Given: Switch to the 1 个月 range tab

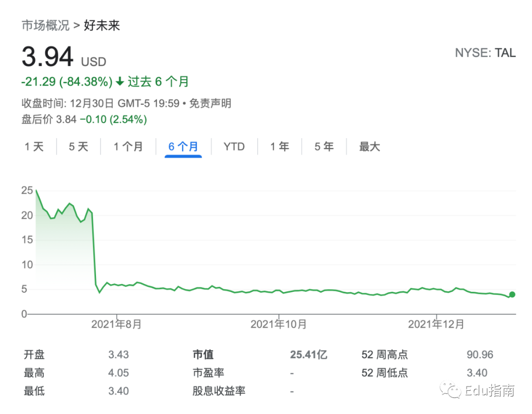Looking at the screenshot, I should click(128, 146).
